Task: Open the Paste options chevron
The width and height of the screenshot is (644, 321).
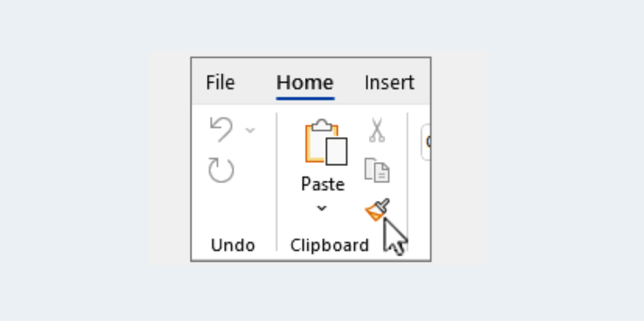Action: click(x=322, y=208)
